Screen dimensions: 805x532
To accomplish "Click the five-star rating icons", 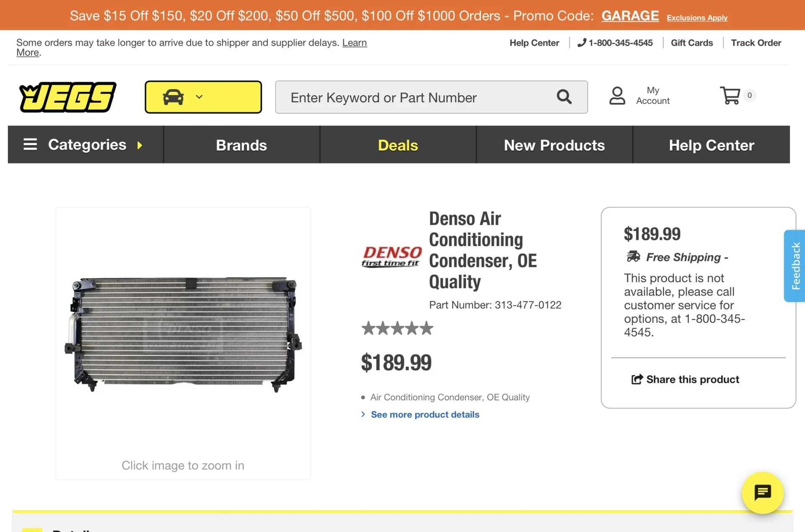I will [x=397, y=328].
